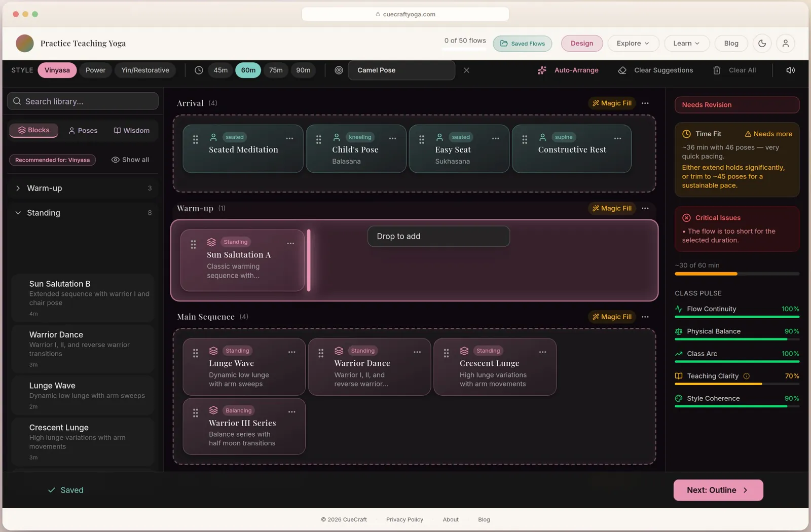Select the Vinyasa style
This screenshot has width=811, height=532.
point(57,70)
